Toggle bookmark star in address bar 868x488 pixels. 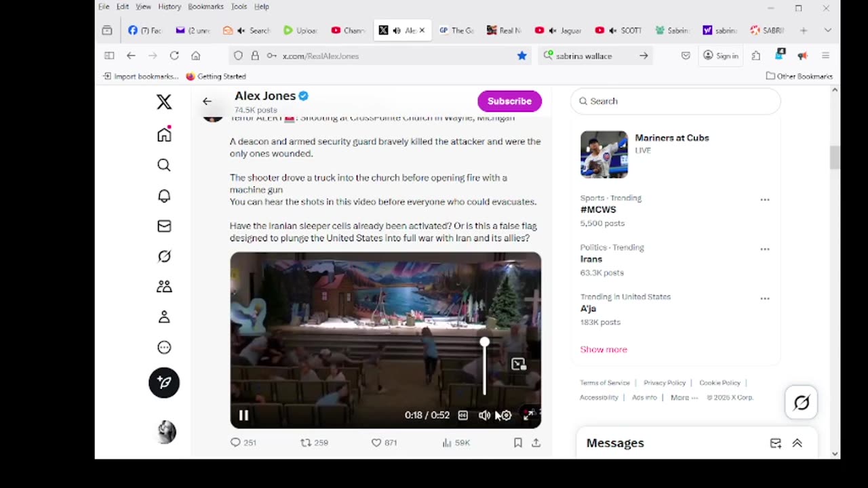pos(521,56)
